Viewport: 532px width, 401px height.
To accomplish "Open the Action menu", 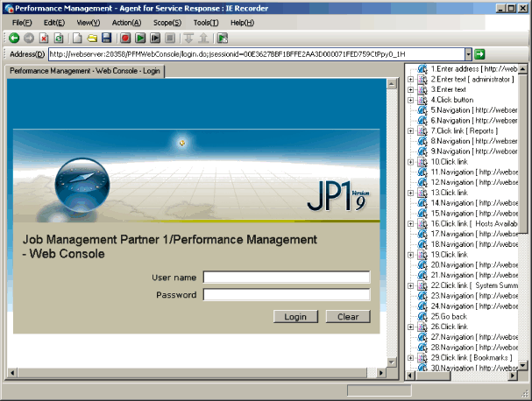I will (126, 22).
